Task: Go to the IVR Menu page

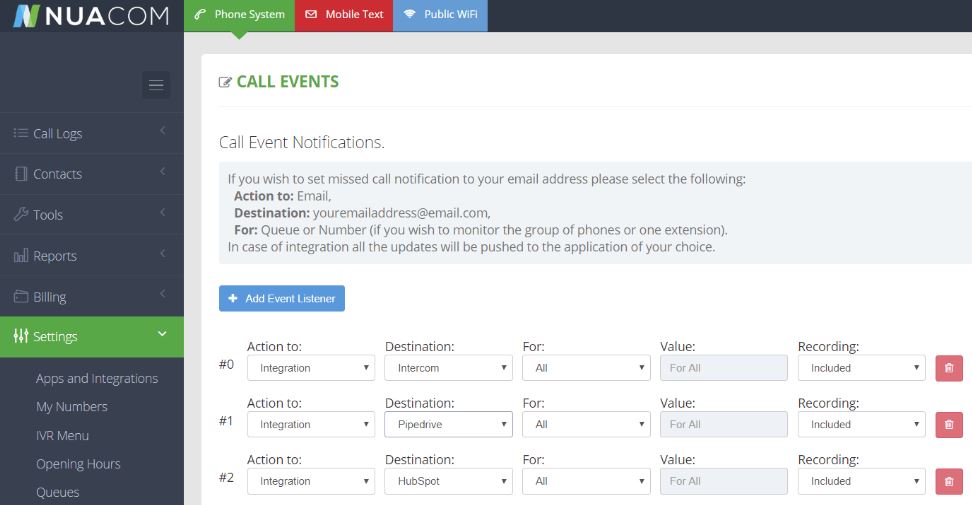Action: pos(62,436)
